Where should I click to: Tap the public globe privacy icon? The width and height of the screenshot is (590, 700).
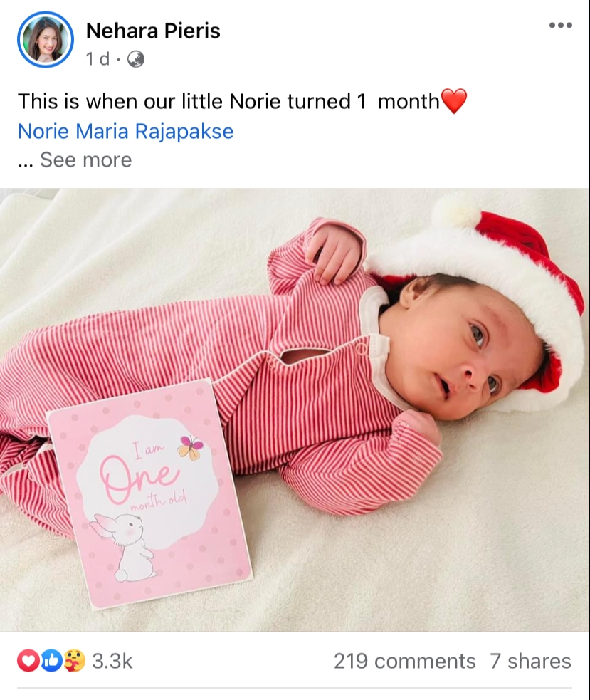[136, 59]
